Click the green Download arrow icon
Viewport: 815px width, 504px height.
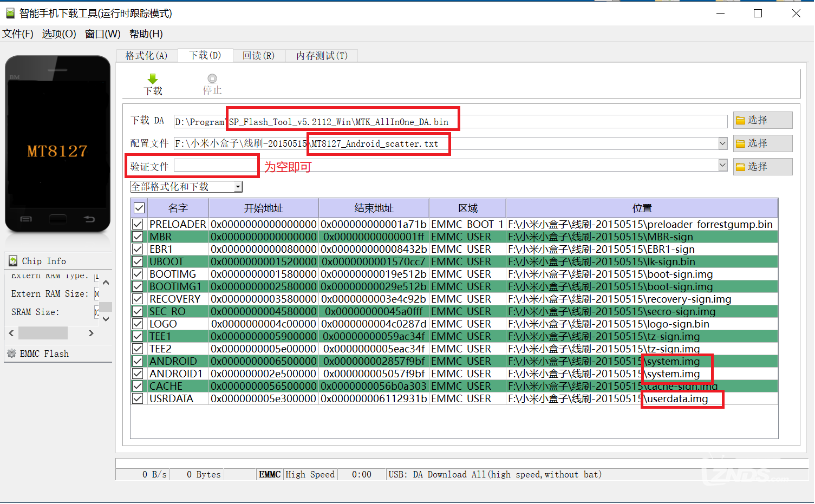(x=153, y=79)
